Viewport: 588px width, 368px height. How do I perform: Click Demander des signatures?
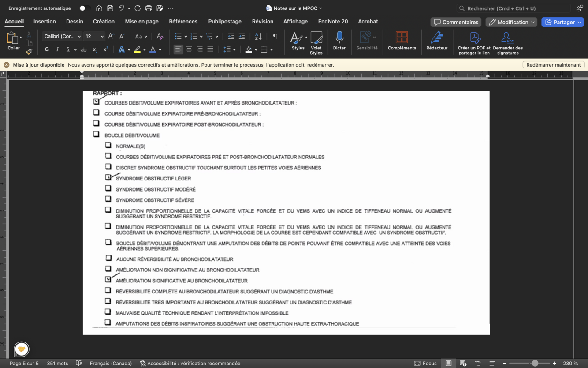click(x=508, y=43)
